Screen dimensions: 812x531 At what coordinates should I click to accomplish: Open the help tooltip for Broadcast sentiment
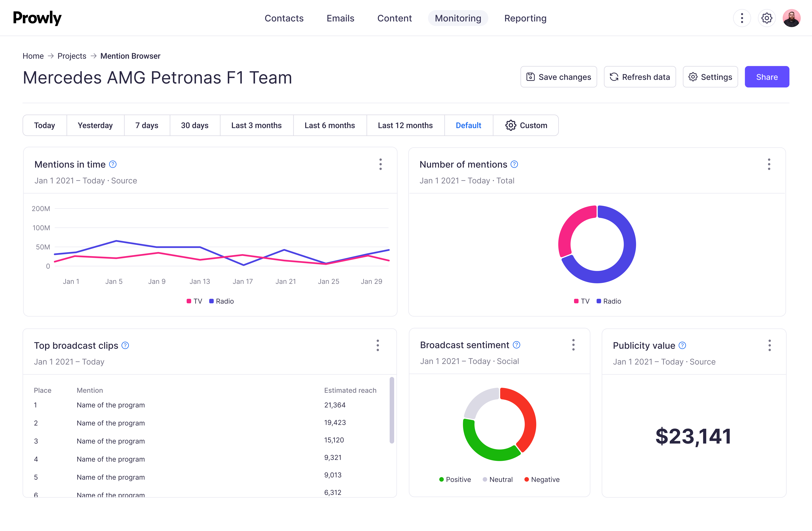pyautogui.click(x=516, y=345)
